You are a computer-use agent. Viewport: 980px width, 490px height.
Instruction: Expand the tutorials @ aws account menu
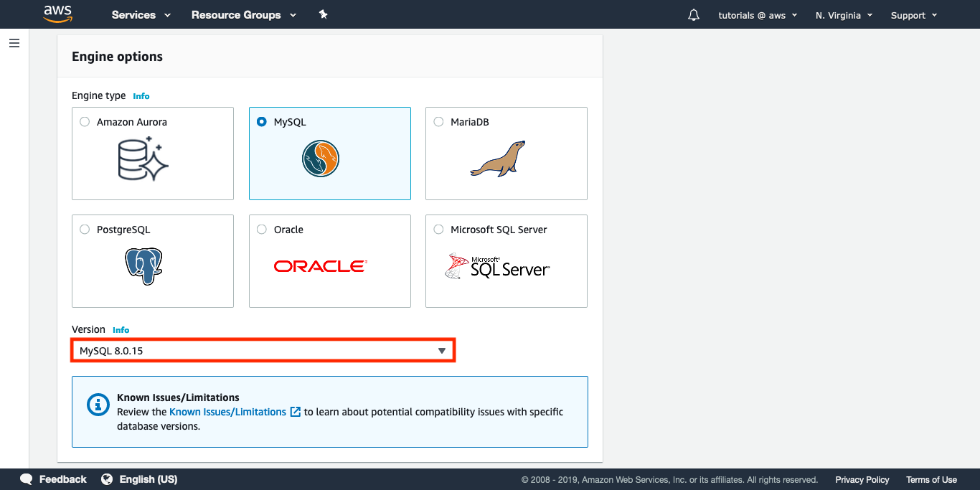[758, 15]
